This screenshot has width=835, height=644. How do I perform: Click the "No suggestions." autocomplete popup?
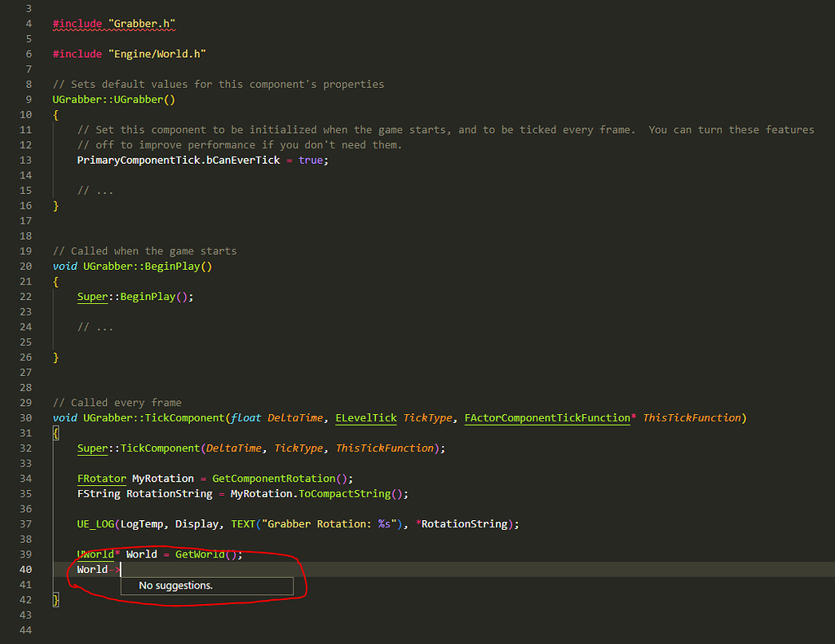[206, 585]
